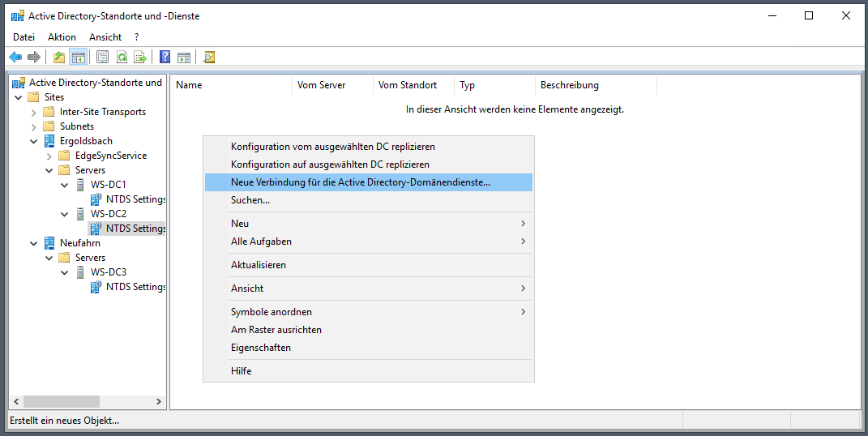
Task: Click the green Refresh toolbar icon
Action: click(122, 57)
